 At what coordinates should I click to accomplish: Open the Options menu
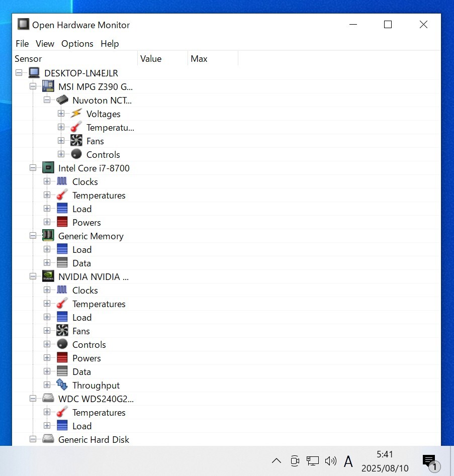(x=77, y=44)
